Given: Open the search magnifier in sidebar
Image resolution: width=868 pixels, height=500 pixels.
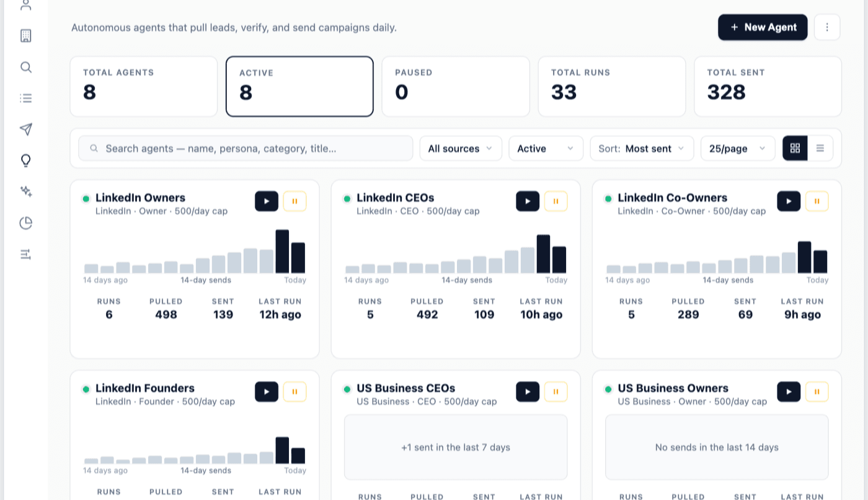Looking at the screenshot, I should point(25,67).
